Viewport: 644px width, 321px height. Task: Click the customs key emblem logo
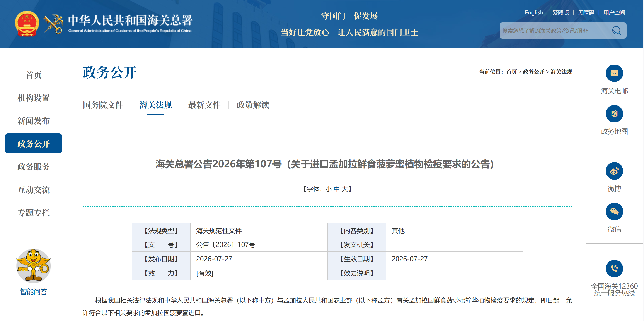coord(53,24)
